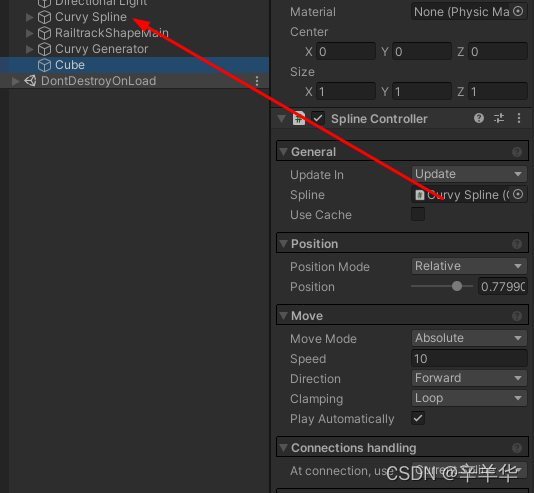Image resolution: width=534 pixels, height=493 pixels.
Task: Open DontDestroyOnLoad scene options menu
Action: pos(257,81)
